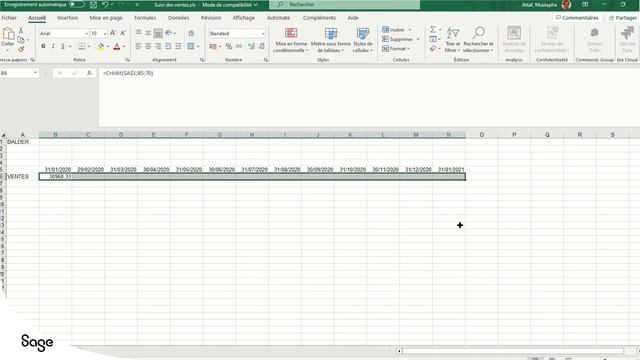This screenshot has height=360, width=640.
Task: Select column P header
Action: 514,135
